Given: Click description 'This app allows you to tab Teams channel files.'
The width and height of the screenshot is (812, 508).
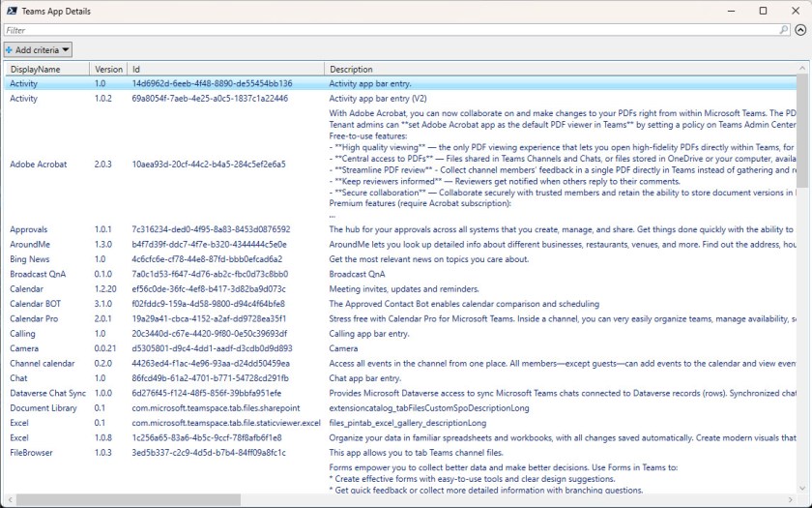Looking at the screenshot, I should 416,453.
